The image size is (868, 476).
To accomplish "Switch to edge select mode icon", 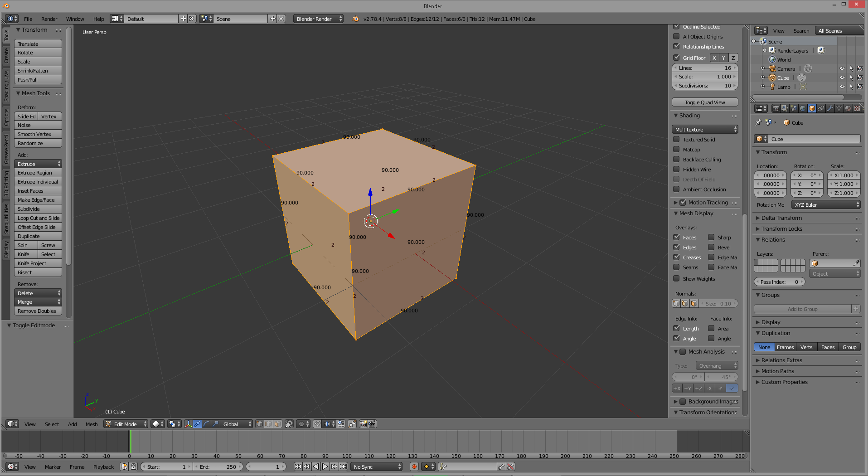I will [x=268, y=424].
